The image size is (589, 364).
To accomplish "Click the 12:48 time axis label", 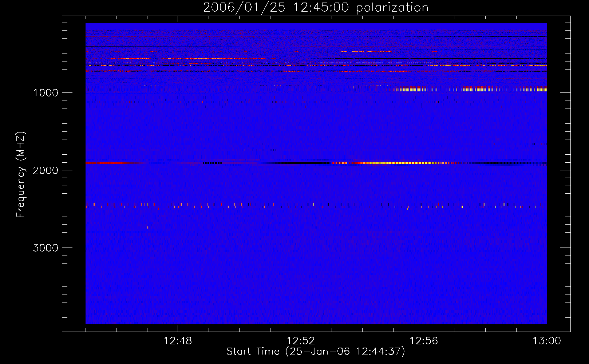I will pos(178,341).
